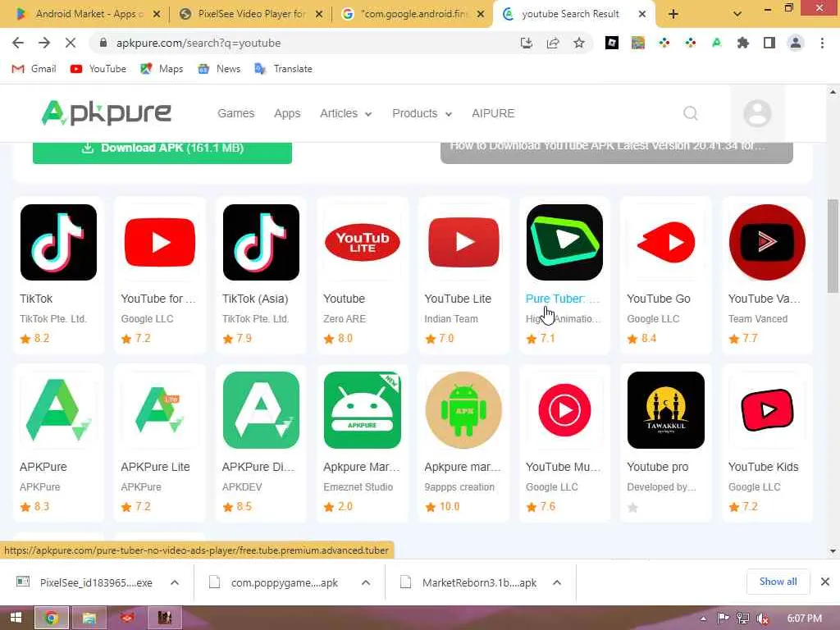Open the Chrome tab search chevron
Screen dimensions: 840x630
coord(737,14)
